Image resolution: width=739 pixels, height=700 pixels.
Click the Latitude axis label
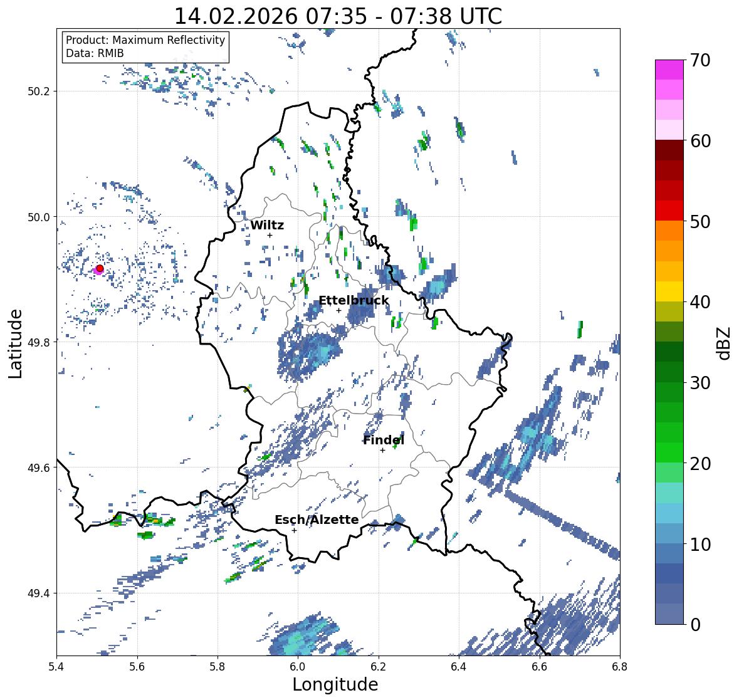[16, 343]
